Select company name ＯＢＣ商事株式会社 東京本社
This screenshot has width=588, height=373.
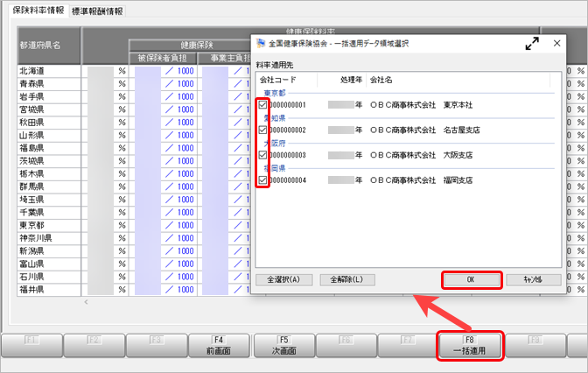(x=421, y=105)
